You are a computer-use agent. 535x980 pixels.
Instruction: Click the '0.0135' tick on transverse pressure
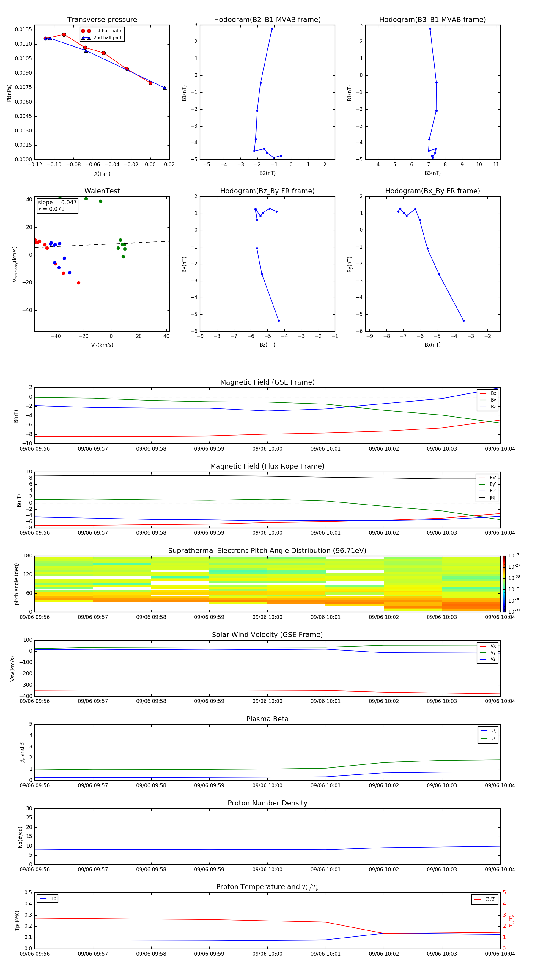click(x=23, y=29)
